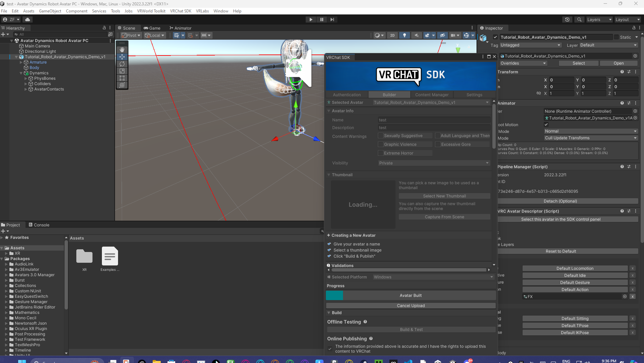Screen dimensions: 644x363
Task: Click the avatar Name input field
Action: pos(434,120)
